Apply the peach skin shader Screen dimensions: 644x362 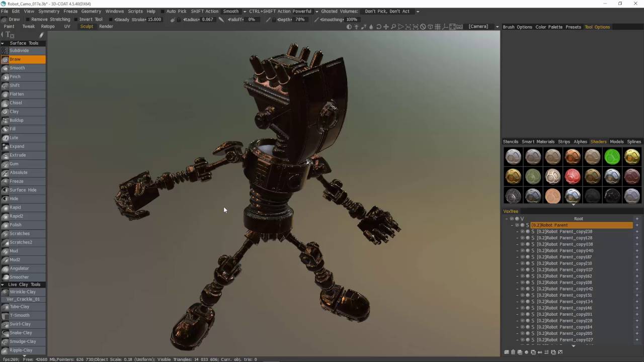553,196
